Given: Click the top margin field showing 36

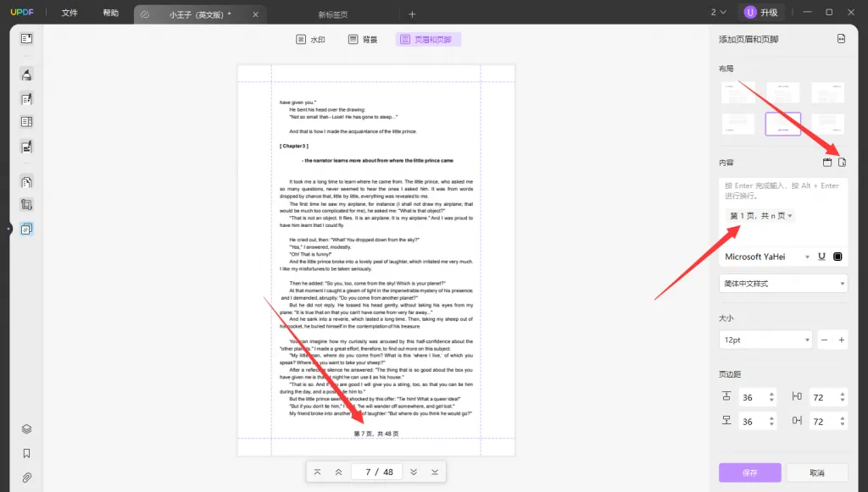Looking at the screenshot, I should (752, 397).
